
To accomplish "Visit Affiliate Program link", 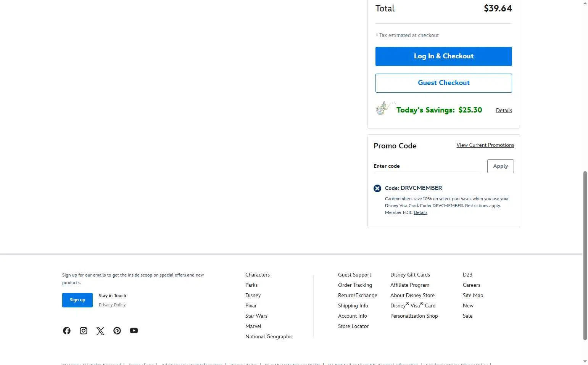I will 410,285.
